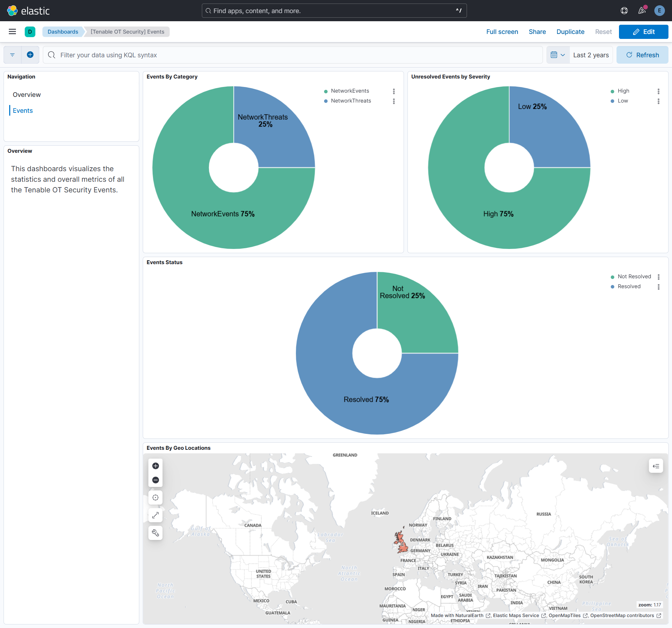
Task: Zoom in on the geo map
Action: point(156,466)
